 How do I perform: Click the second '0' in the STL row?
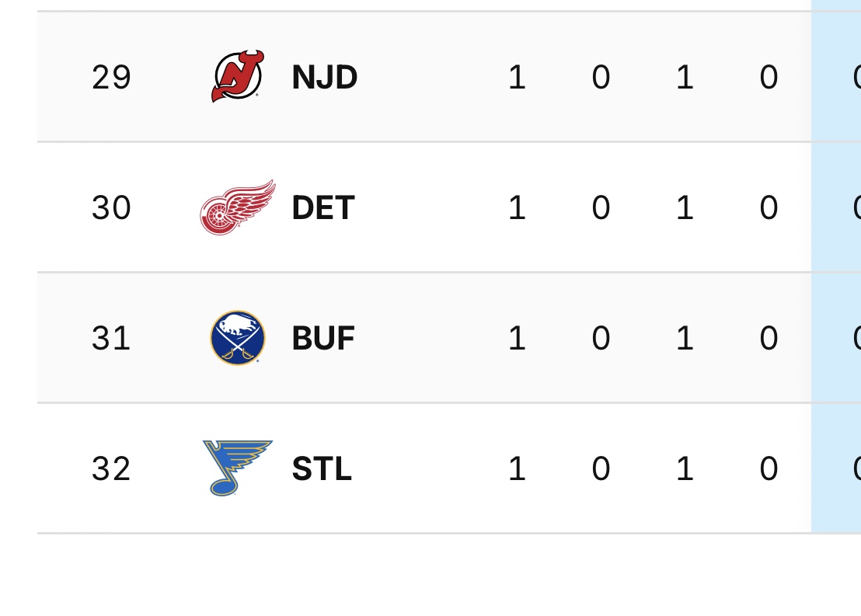[769, 468]
